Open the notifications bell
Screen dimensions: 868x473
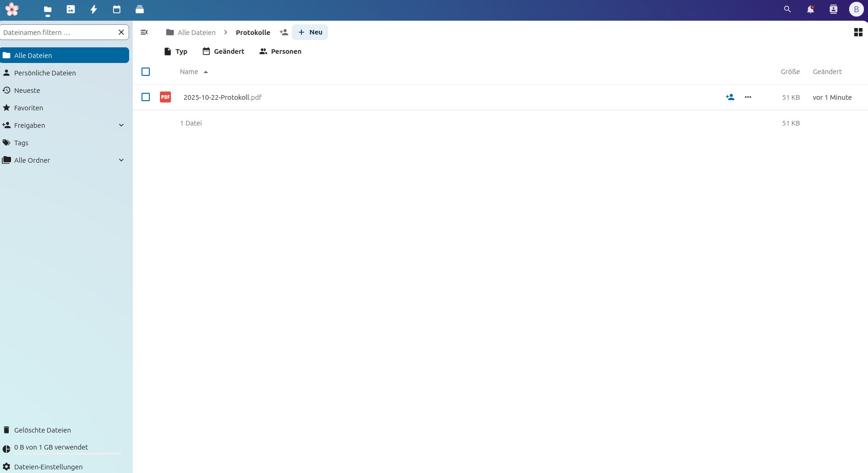810,9
